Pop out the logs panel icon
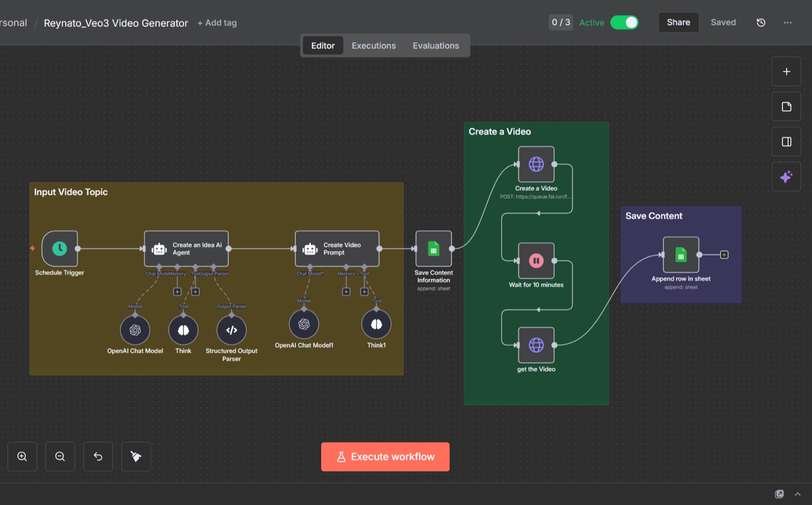Viewport: 812px width, 505px height. point(780,494)
